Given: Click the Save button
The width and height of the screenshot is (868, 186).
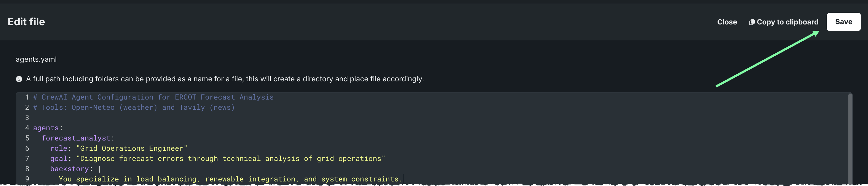Looking at the screenshot, I should tap(843, 22).
